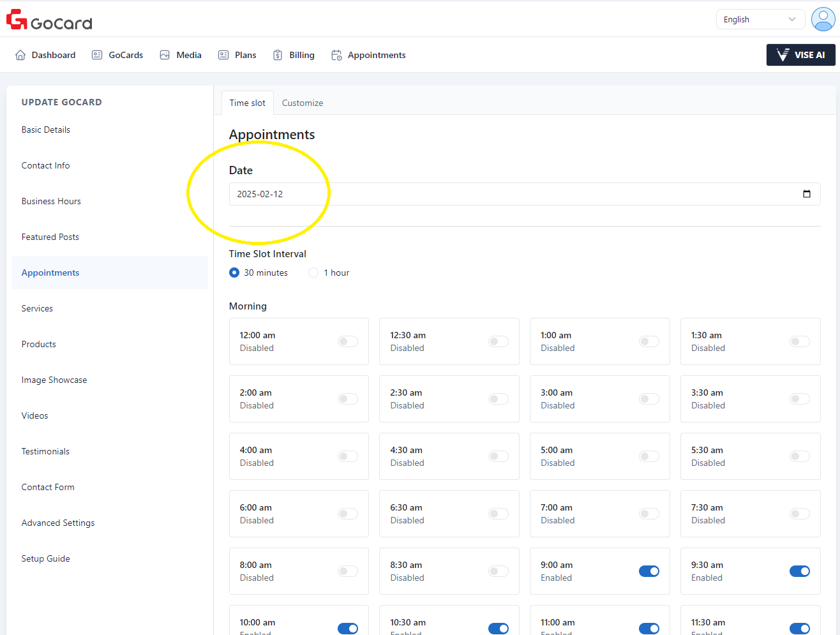Click the Plans nav icon
The image size is (840, 635).
[223, 55]
